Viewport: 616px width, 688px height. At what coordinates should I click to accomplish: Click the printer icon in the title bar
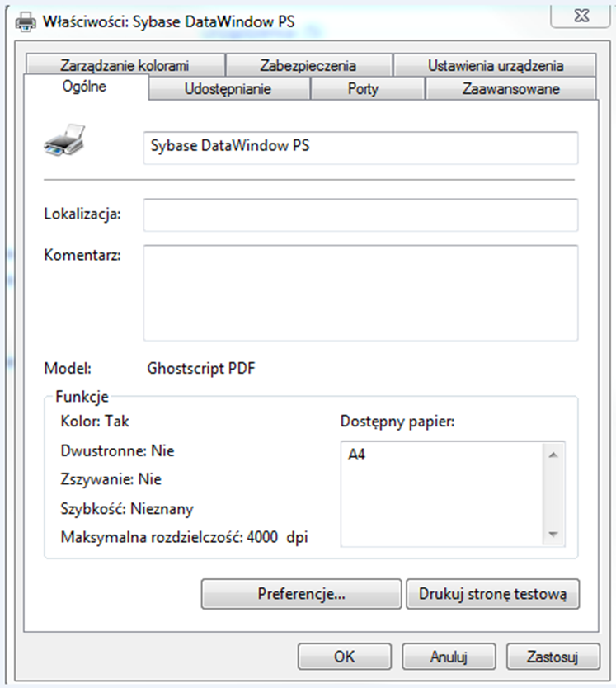click(x=26, y=21)
